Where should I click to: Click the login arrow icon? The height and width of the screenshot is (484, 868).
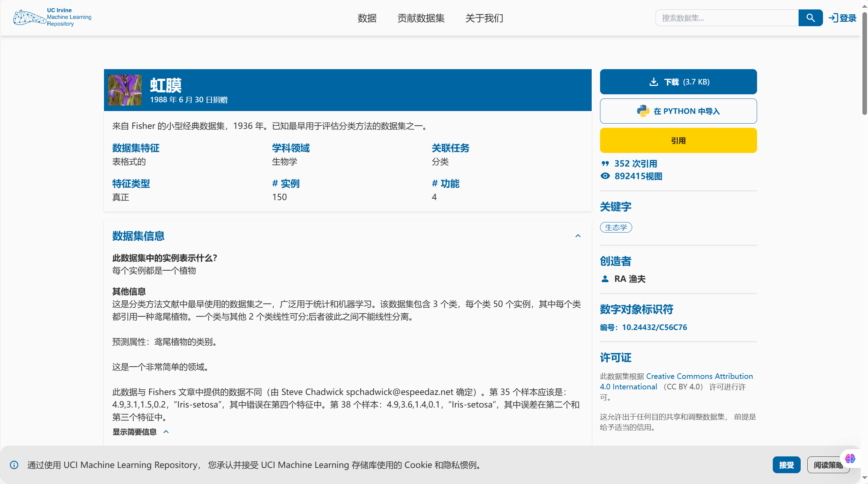(833, 18)
